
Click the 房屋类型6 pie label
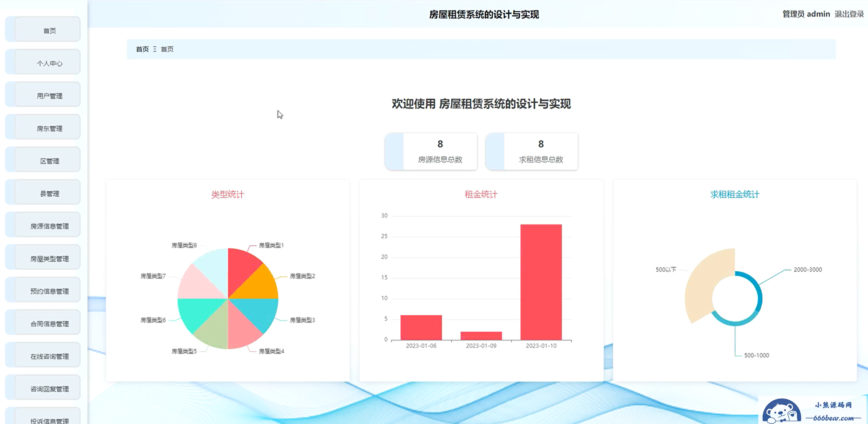point(153,320)
